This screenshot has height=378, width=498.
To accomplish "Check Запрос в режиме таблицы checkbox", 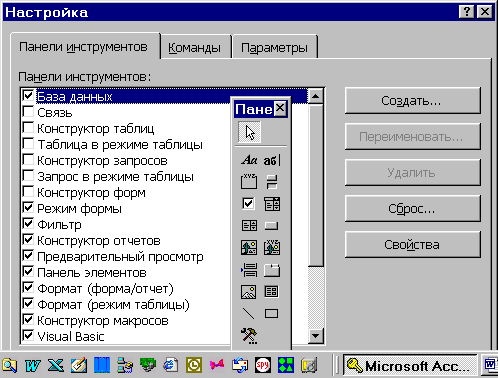I will click(x=28, y=175).
